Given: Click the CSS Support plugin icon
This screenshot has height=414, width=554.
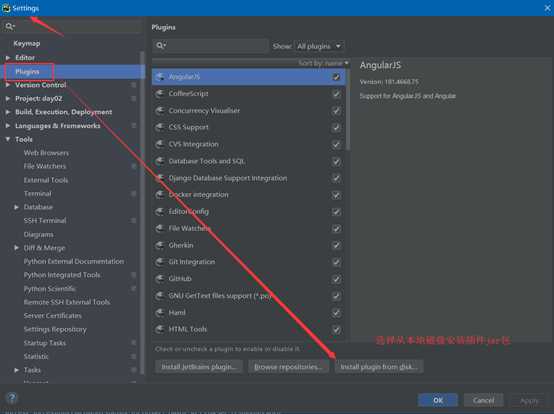Looking at the screenshot, I should click(x=160, y=127).
